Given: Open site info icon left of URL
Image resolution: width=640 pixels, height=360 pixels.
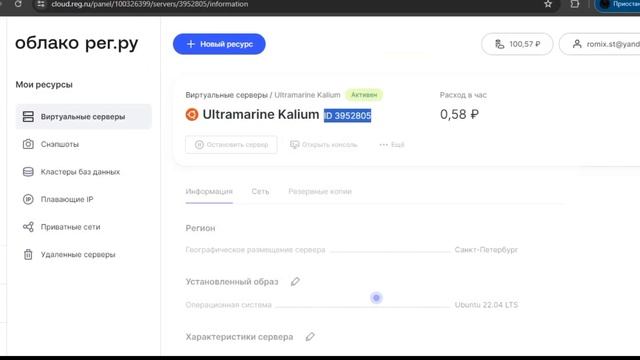Looking at the screenshot, I should [41, 4].
